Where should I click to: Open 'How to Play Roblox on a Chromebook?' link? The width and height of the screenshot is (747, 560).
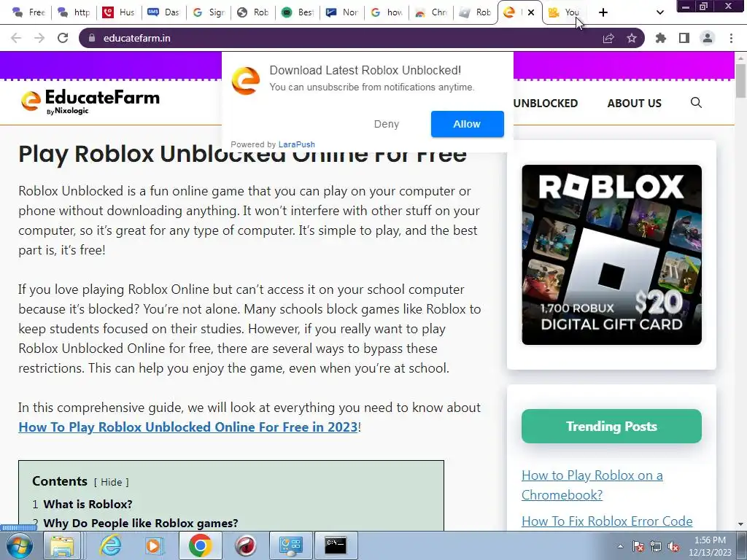592,485
